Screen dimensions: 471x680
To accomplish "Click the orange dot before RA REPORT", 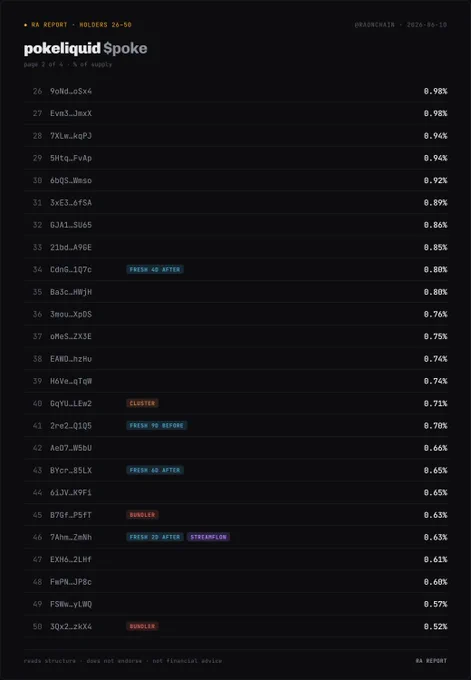I will click(26, 25).
